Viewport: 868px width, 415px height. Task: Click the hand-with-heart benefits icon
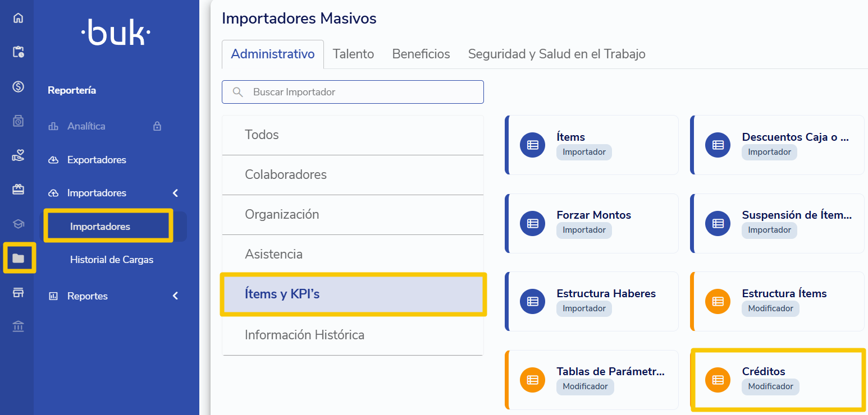point(18,155)
